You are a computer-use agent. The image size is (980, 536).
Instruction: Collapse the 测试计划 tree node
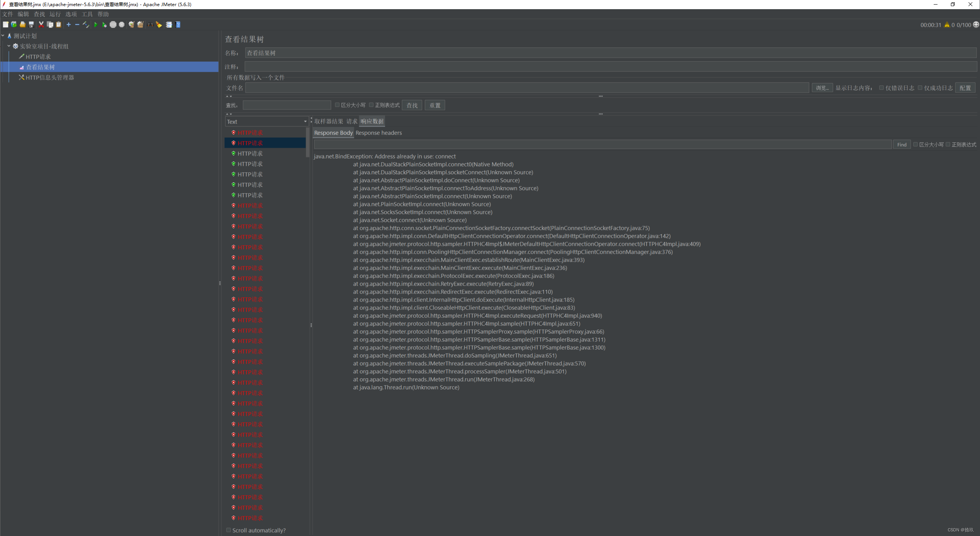pyautogui.click(x=3, y=36)
